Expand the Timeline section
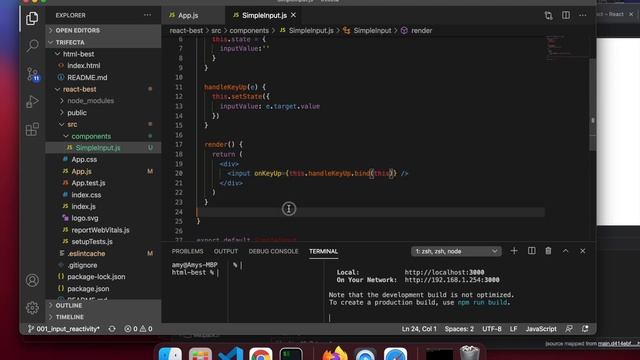This screenshot has width=640, height=360. [x=103, y=317]
